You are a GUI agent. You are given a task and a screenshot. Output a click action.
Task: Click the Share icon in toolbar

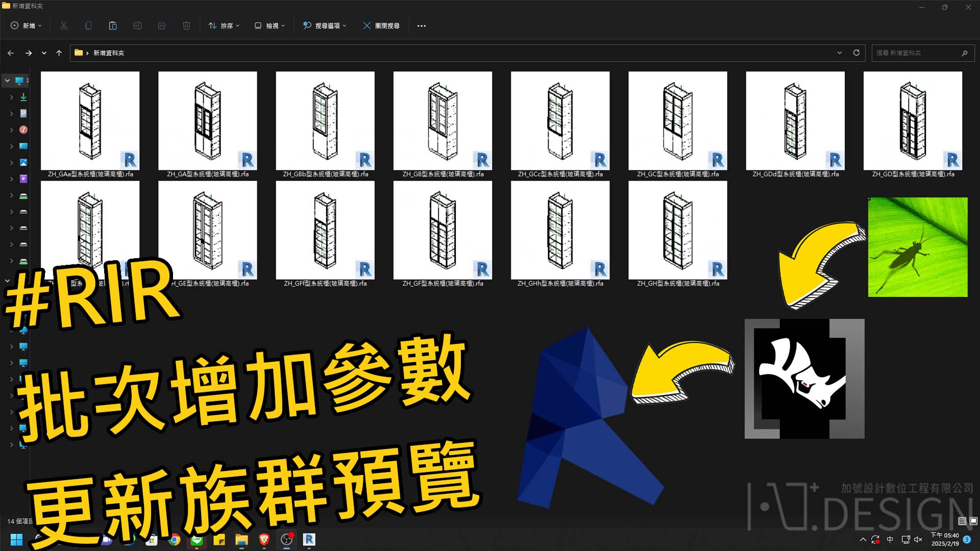[162, 26]
